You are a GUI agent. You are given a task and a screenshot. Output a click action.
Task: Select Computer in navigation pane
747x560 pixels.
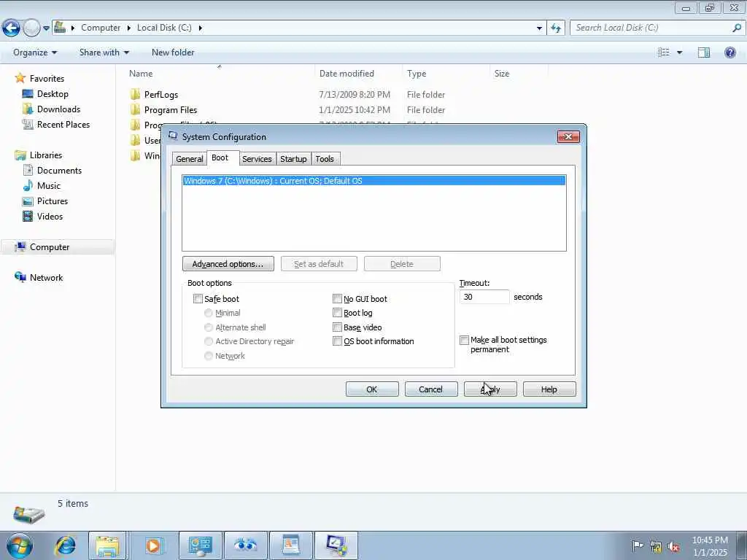coord(50,247)
